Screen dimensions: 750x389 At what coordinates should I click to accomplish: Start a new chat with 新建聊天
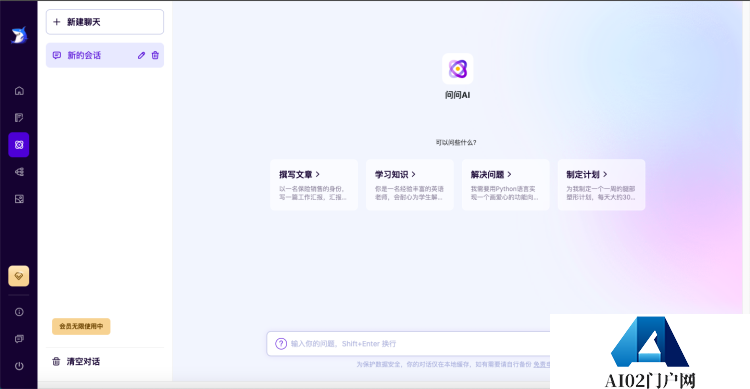(x=105, y=22)
